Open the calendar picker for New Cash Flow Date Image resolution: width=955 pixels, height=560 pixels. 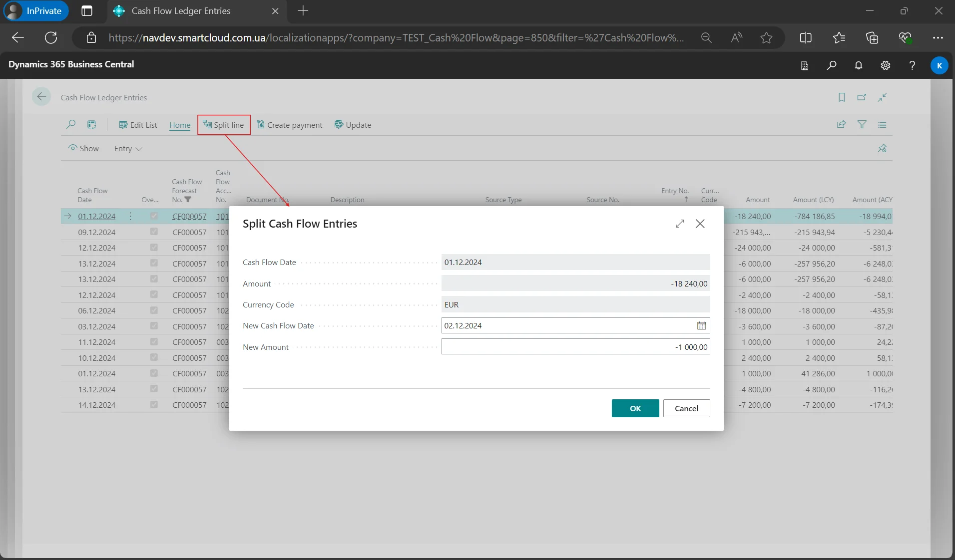[701, 326]
